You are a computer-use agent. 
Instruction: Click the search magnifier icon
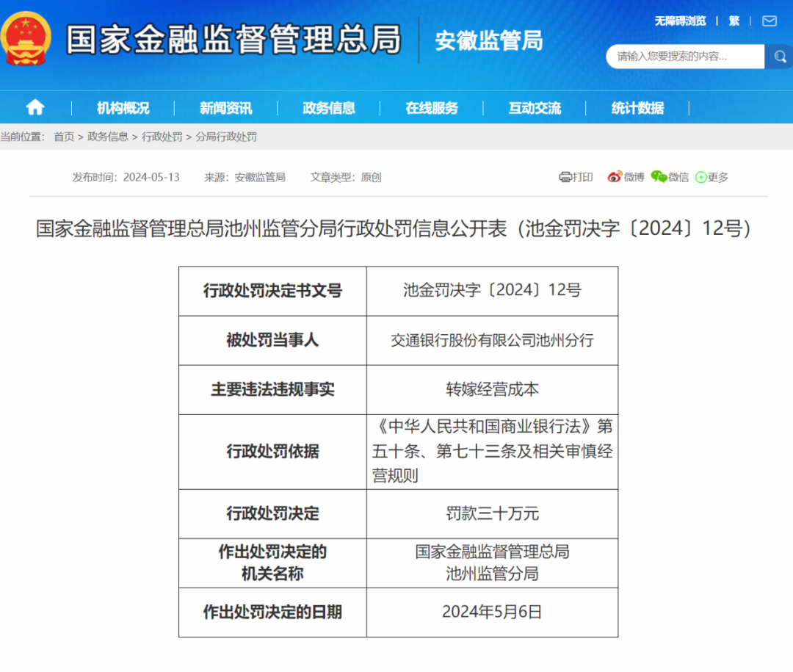pos(779,56)
